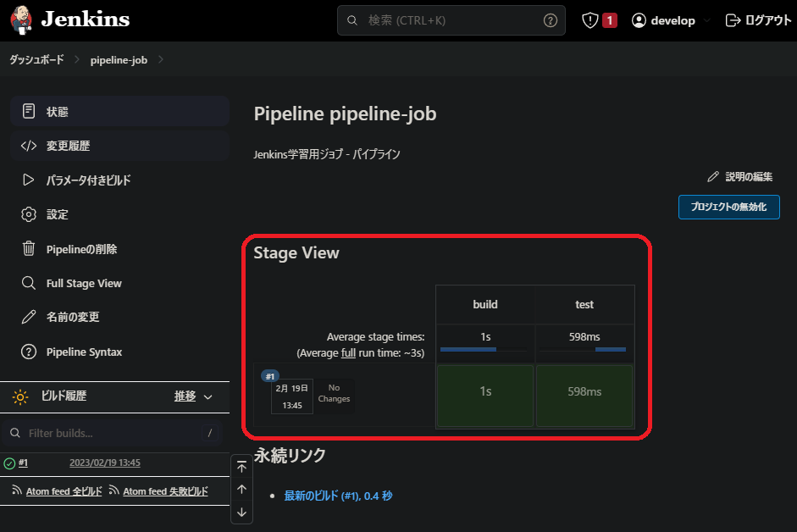Image resolution: width=797 pixels, height=532 pixels.
Task: Click the up arrow pagination icon
Action: point(242,490)
